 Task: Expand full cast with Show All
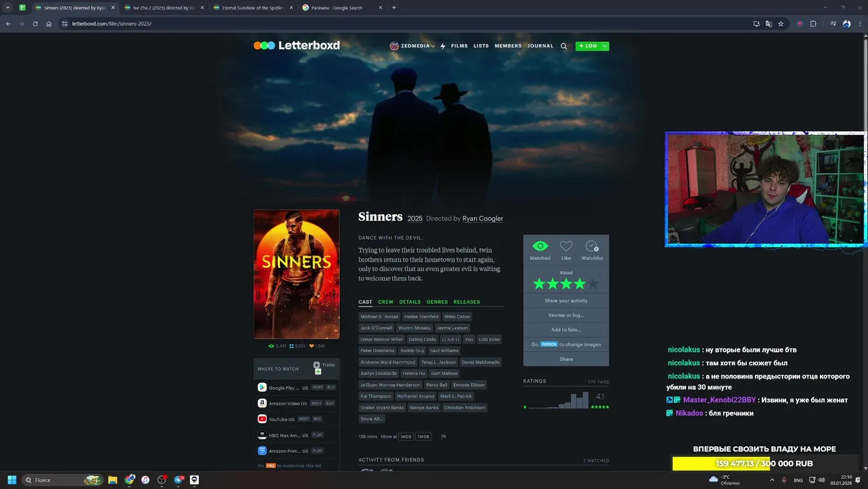(x=371, y=419)
